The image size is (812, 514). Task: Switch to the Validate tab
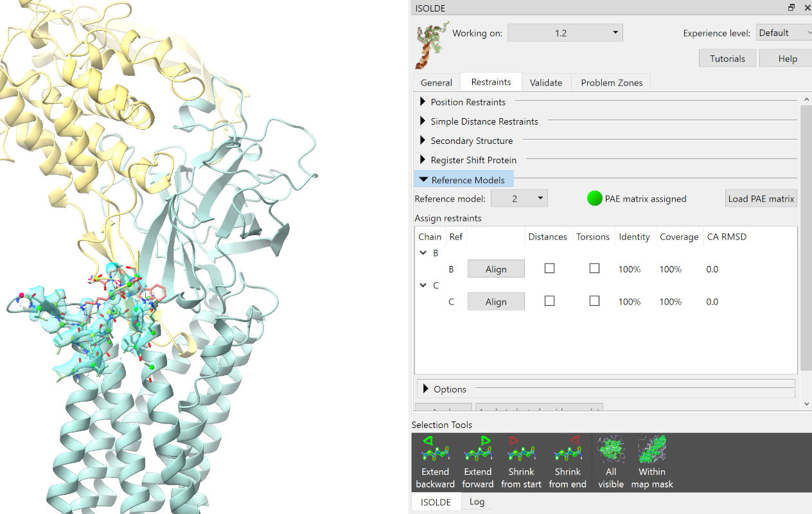pyautogui.click(x=546, y=82)
